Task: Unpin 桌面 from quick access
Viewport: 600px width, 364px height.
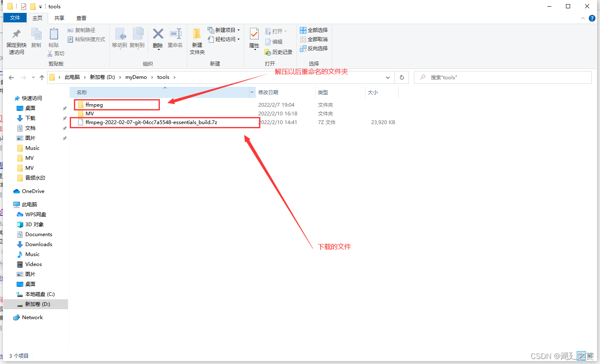Action: pyautogui.click(x=64, y=108)
